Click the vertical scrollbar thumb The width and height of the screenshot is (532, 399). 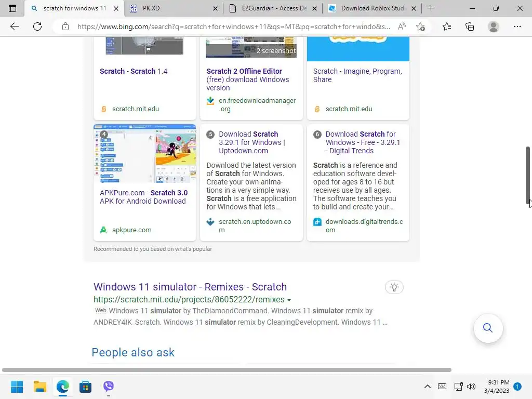[x=528, y=175]
